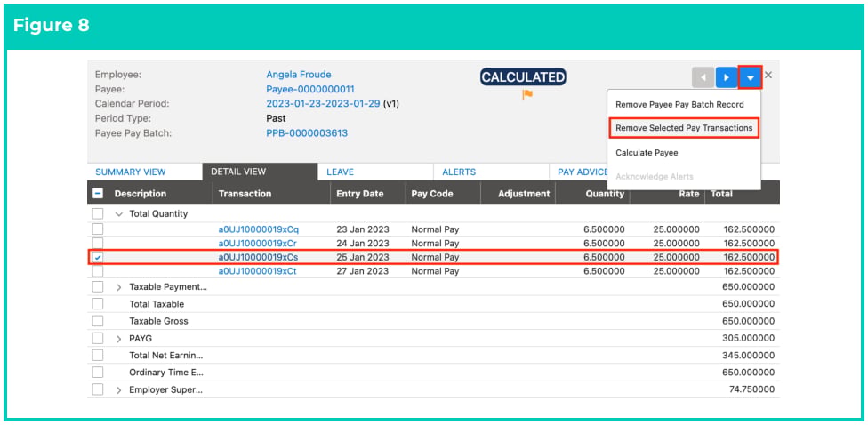Screen dimensions: 868x425
Task: Click the Period Type value Past
Action: tap(277, 118)
